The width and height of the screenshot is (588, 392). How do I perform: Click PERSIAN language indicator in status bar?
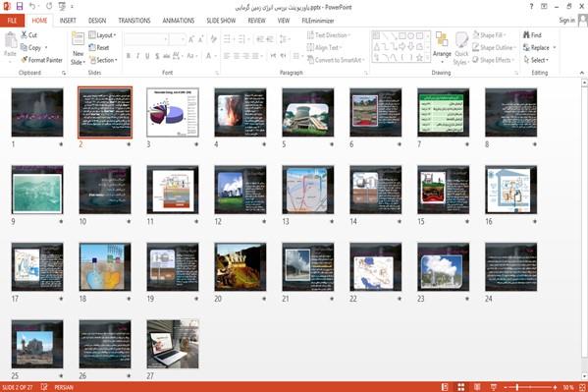tap(64, 387)
